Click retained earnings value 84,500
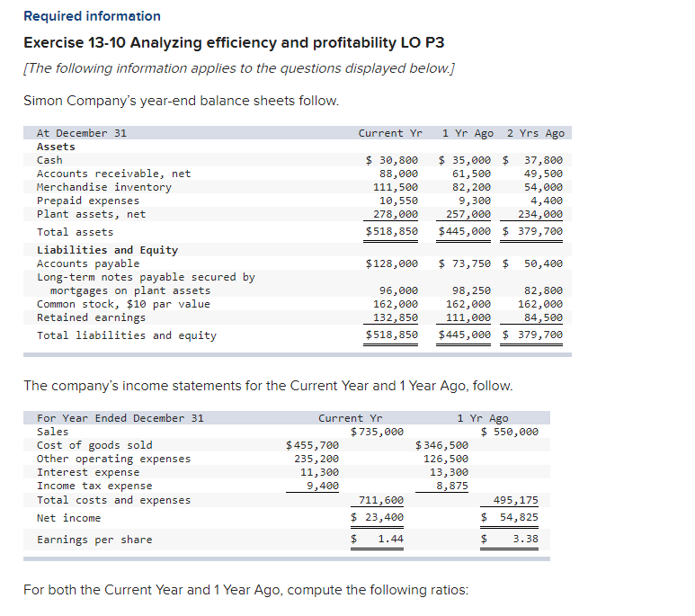The width and height of the screenshot is (695, 616). tap(543, 317)
